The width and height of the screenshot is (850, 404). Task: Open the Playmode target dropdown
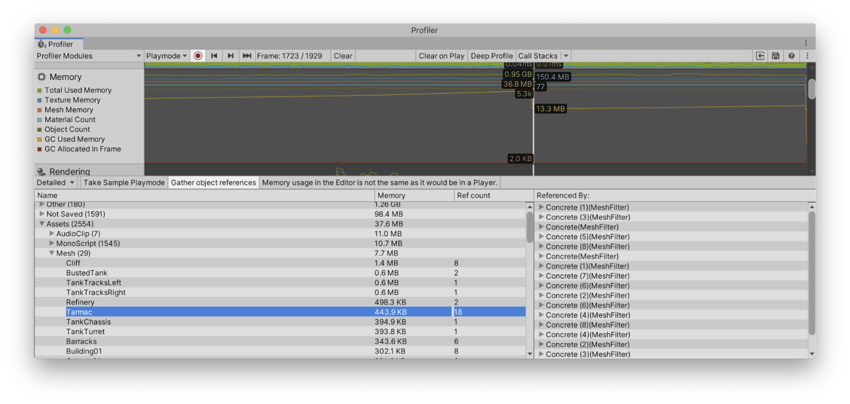[166, 56]
